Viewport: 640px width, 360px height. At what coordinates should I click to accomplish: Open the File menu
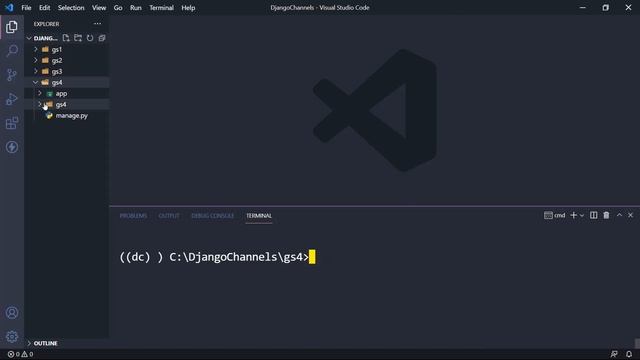[x=26, y=8]
